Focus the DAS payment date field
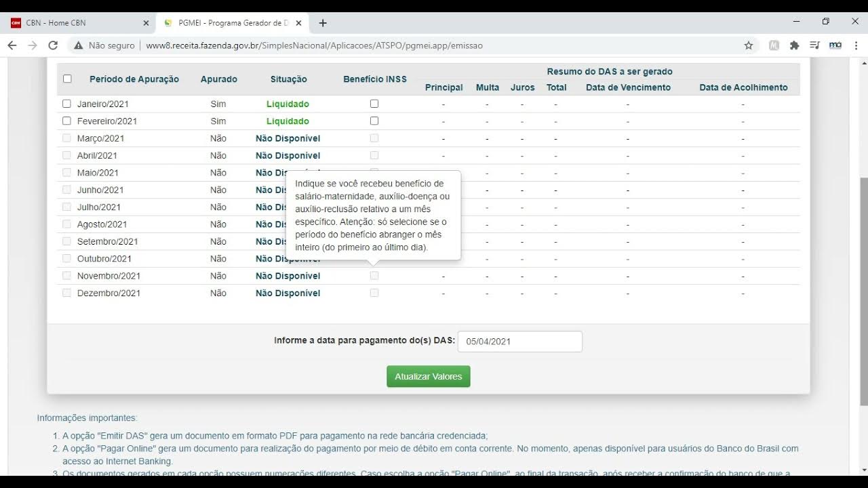 [520, 342]
